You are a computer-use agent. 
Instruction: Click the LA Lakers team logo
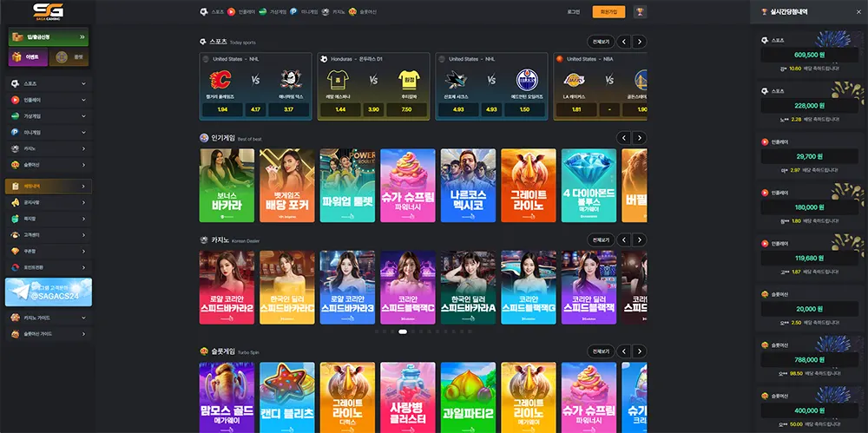[x=574, y=81]
